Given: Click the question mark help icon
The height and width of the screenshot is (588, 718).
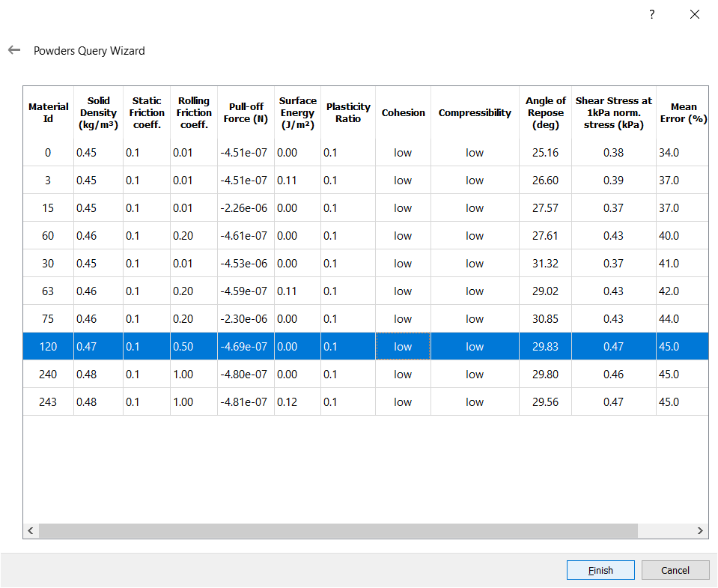Looking at the screenshot, I should (651, 14).
